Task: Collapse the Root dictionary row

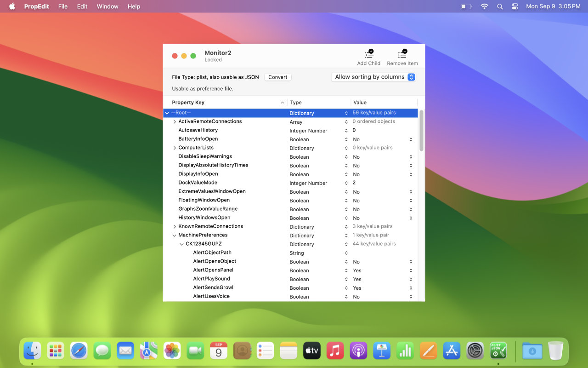Action: tap(167, 113)
